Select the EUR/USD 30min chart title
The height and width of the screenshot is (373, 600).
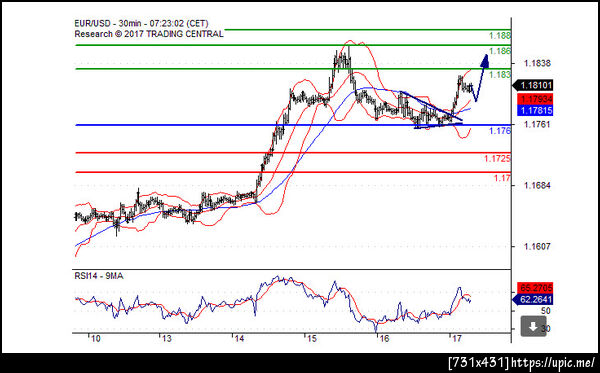pos(142,23)
